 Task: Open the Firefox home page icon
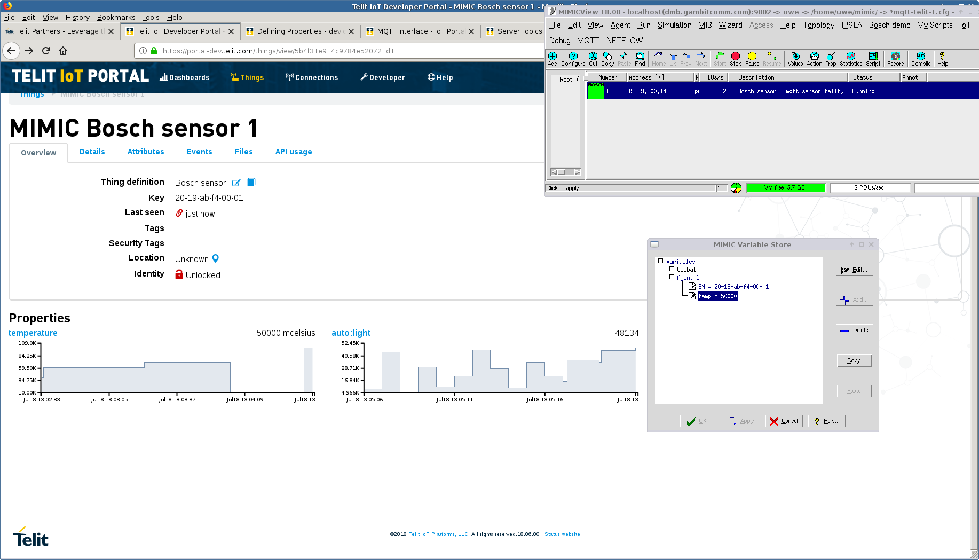tap(63, 51)
